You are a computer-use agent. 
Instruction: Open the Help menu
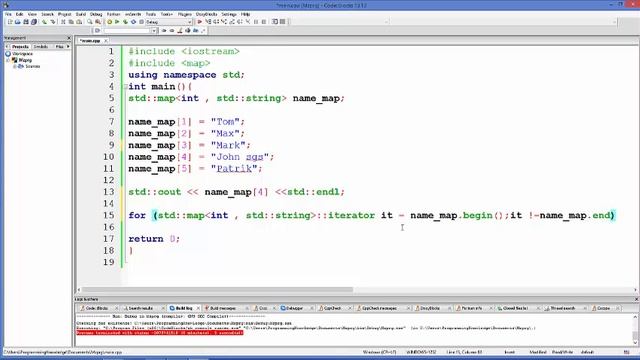tap(245, 14)
